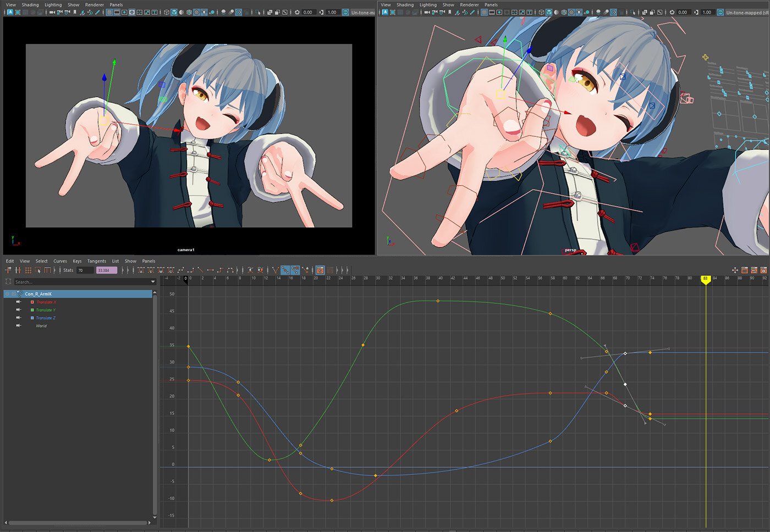This screenshot has height=532, width=770.
Task: Collapse Con_R_ArmIK node with minus icon
Action: [x=7, y=293]
